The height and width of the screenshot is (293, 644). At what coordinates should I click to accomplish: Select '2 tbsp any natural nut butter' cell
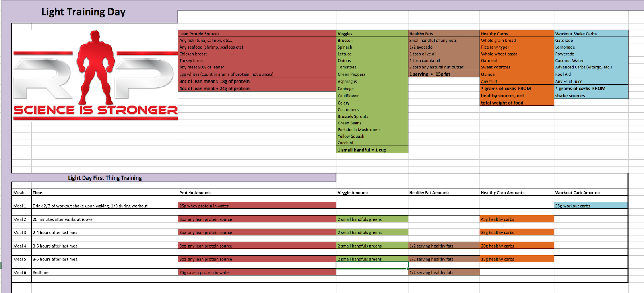click(x=444, y=67)
